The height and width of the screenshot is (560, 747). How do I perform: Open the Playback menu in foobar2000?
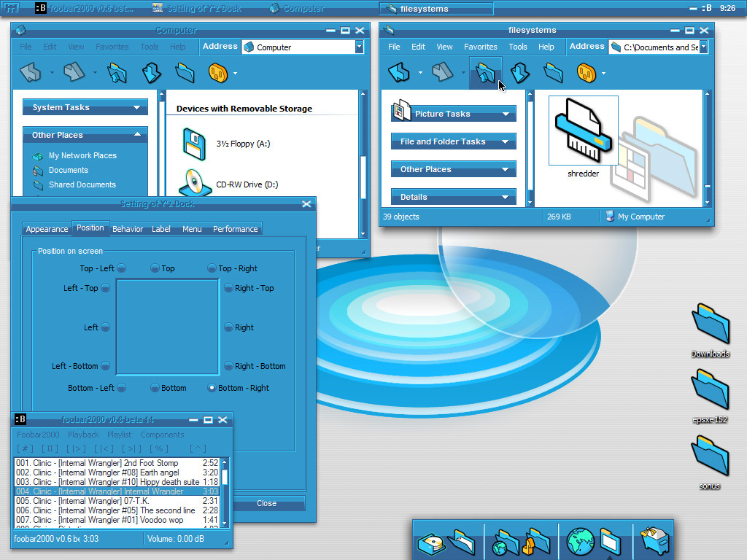click(x=83, y=435)
